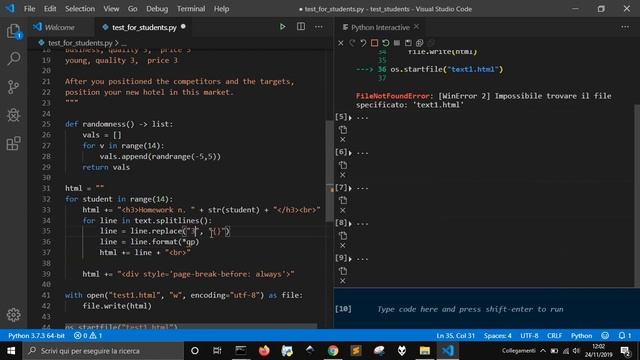640x360 pixels.
Task: Expand all cells icon in Interactive toolbar
Action: click(x=420, y=43)
